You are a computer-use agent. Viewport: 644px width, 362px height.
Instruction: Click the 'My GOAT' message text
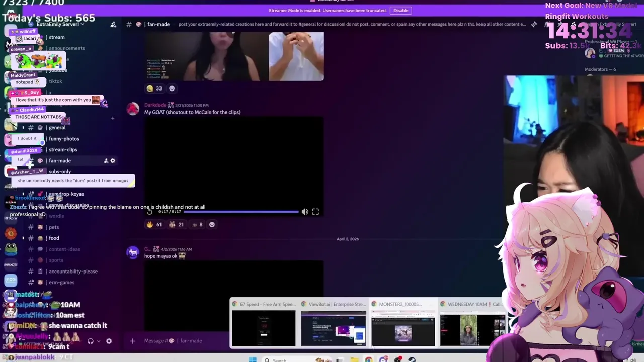[192, 112]
